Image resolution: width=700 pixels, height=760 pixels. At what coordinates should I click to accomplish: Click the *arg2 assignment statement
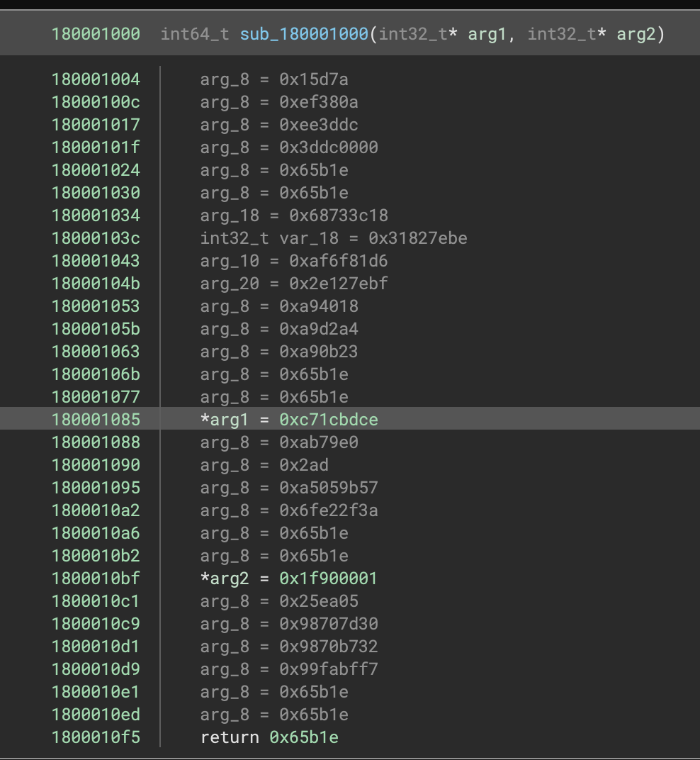tap(289, 579)
